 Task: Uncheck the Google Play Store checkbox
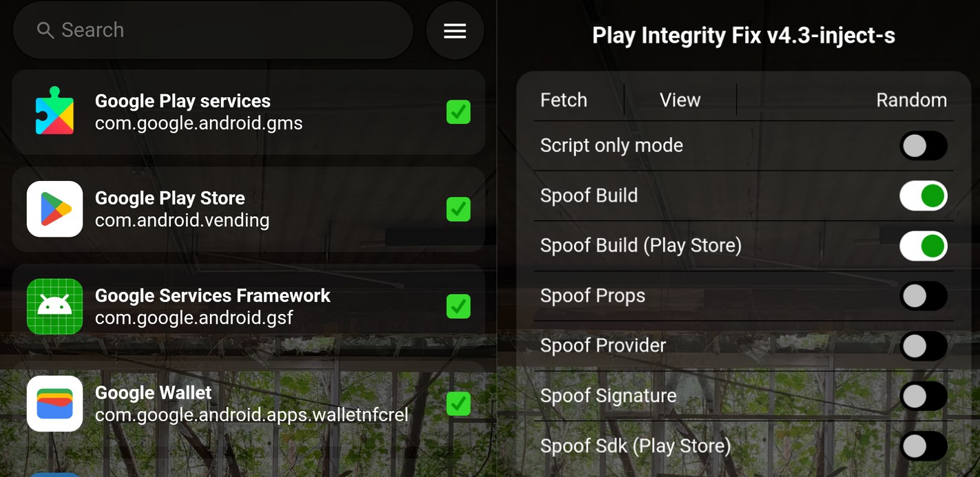click(x=458, y=209)
